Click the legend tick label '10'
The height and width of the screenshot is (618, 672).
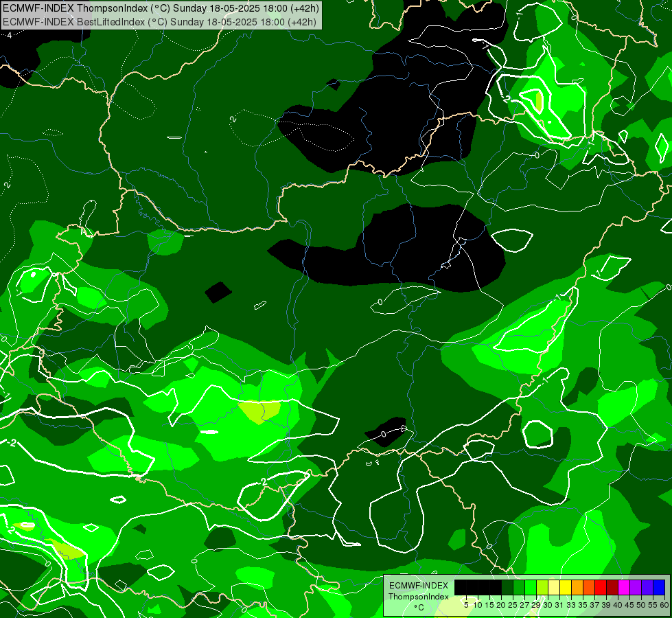coord(478,605)
